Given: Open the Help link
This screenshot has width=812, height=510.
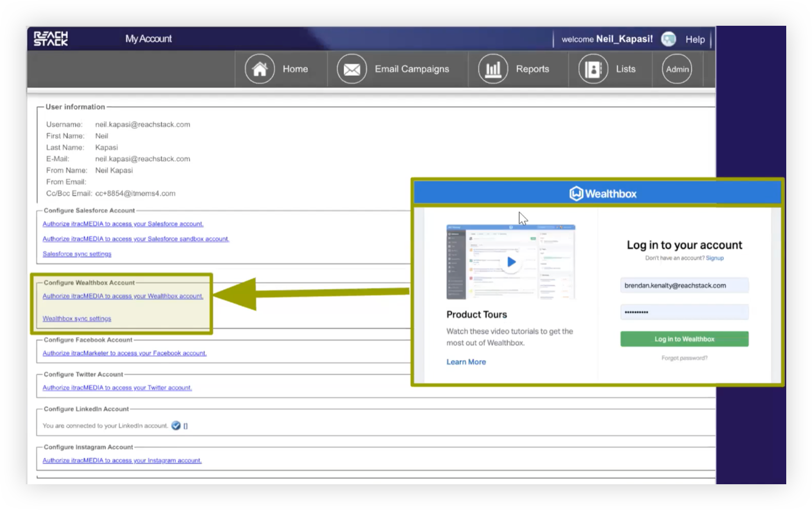Looking at the screenshot, I should [x=695, y=39].
